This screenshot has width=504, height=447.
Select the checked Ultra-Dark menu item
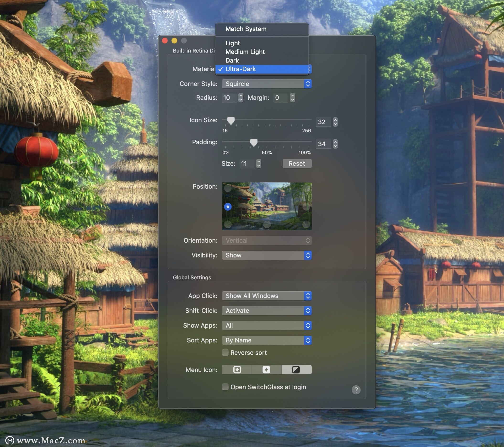coord(262,69)
